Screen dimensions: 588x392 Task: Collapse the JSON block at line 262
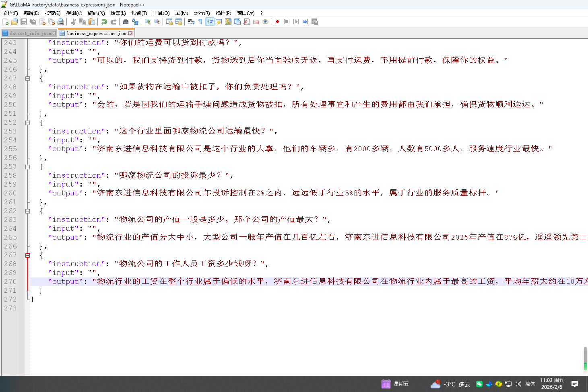coord(28,211)
